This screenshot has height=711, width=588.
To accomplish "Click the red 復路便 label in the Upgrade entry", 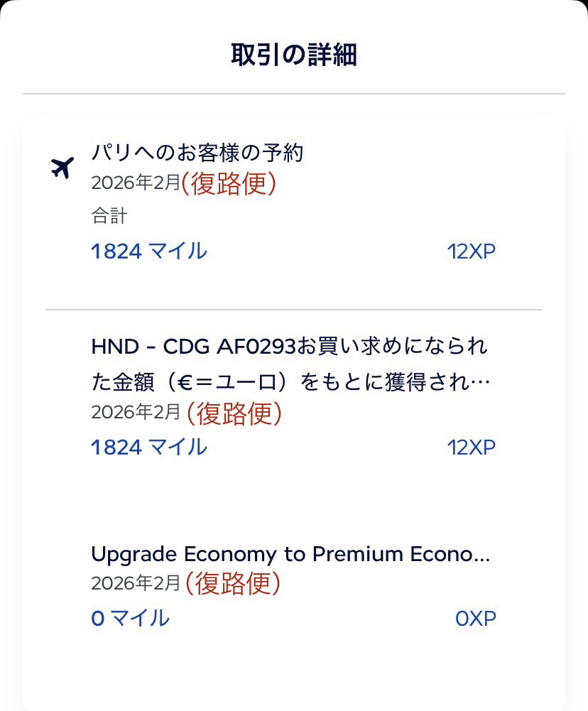I will click(x=233, y=583).
